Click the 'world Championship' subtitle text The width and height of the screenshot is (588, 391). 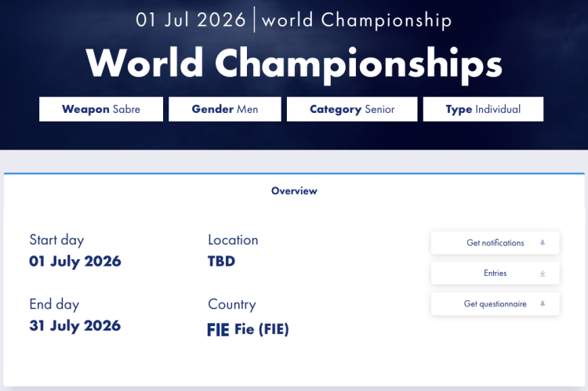(357, 20)
